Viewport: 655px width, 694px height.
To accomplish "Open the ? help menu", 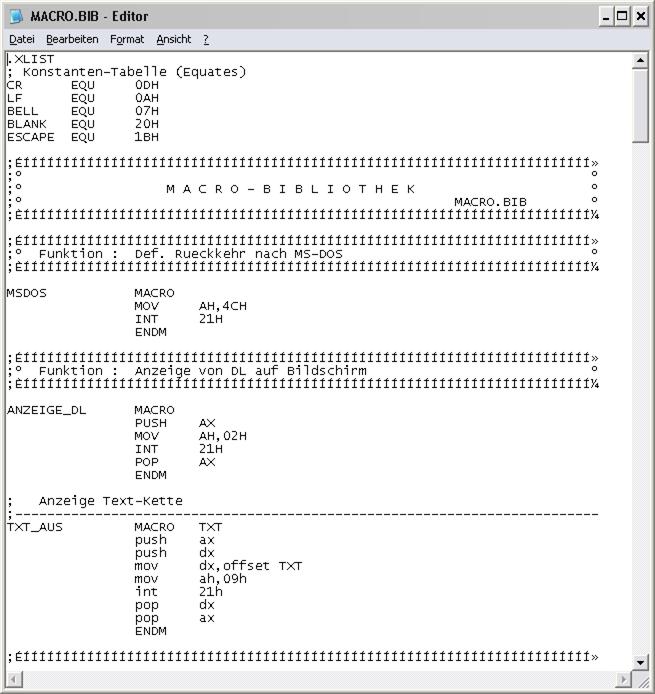I will 206,39.
